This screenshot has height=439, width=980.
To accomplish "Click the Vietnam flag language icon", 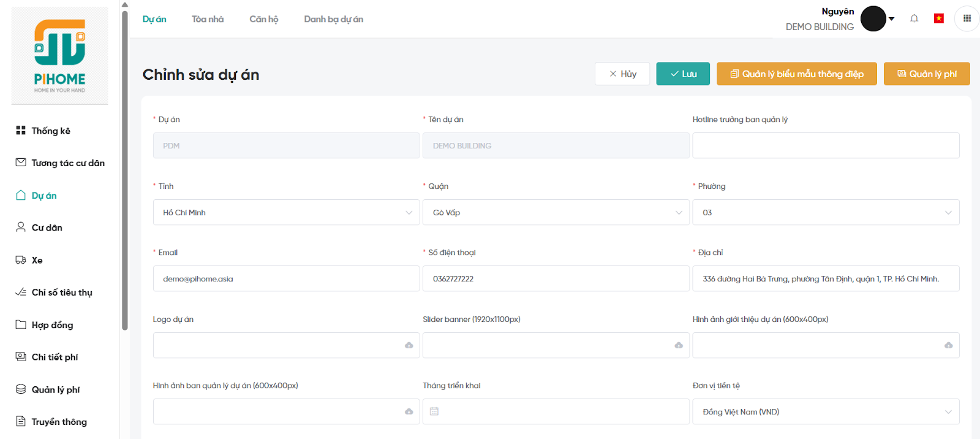I will click(938, 18).
